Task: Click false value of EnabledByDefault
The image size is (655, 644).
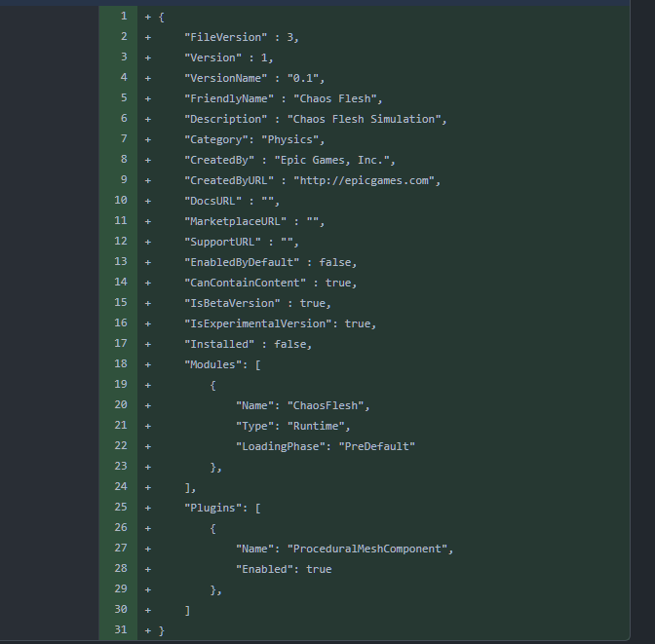Action: pos(335,262)
